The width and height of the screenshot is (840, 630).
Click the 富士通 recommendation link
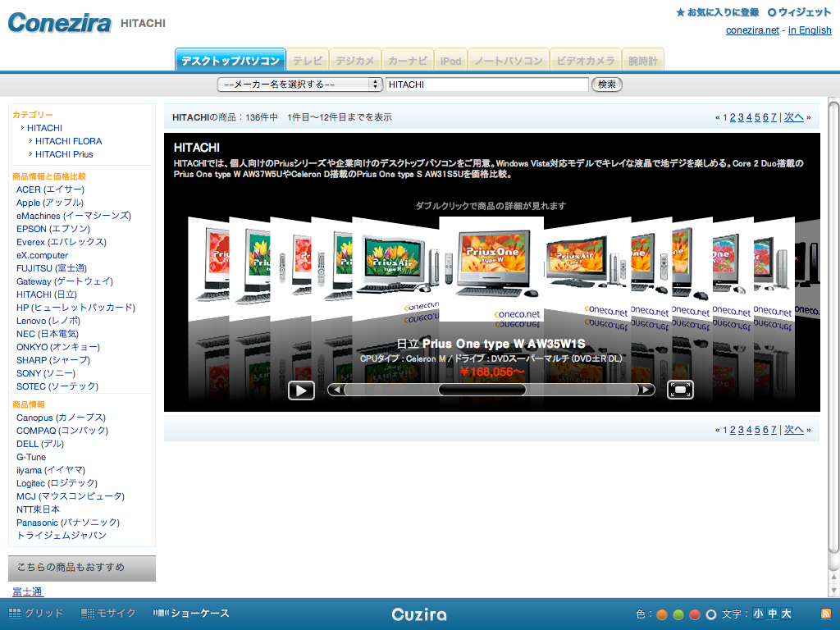coord(28,592)
